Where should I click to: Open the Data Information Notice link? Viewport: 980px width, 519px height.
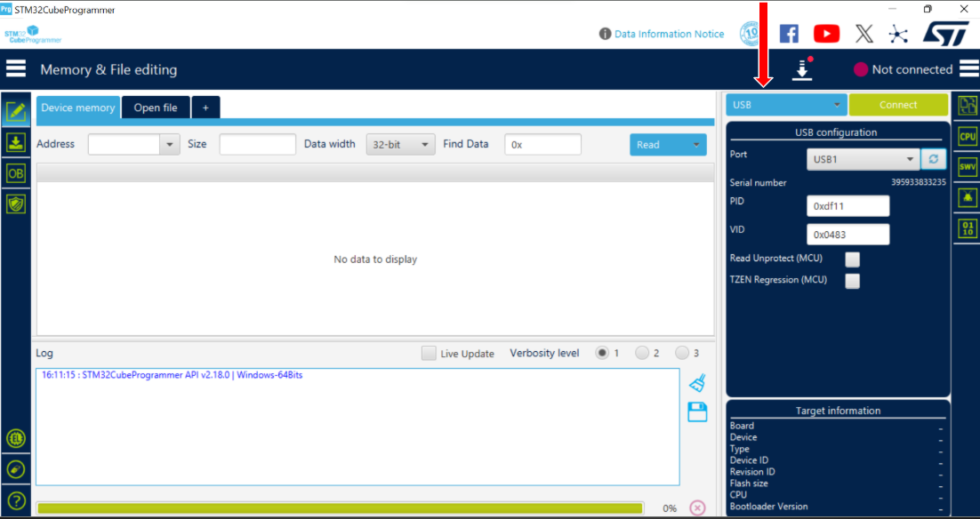669,34
